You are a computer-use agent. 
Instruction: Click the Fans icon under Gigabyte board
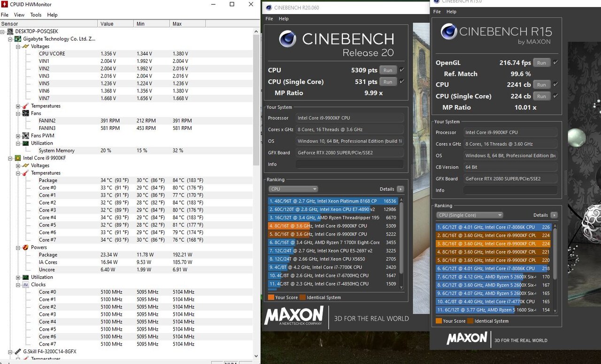[26, 114]
